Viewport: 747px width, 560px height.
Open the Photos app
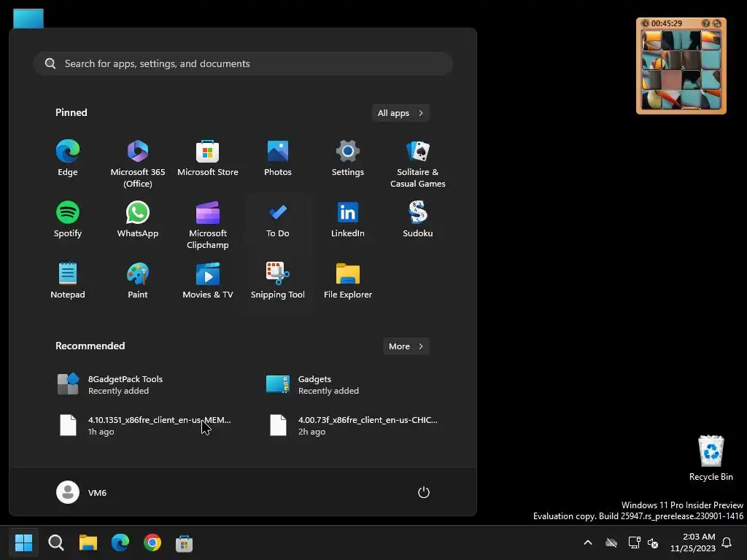pos(278,158)
